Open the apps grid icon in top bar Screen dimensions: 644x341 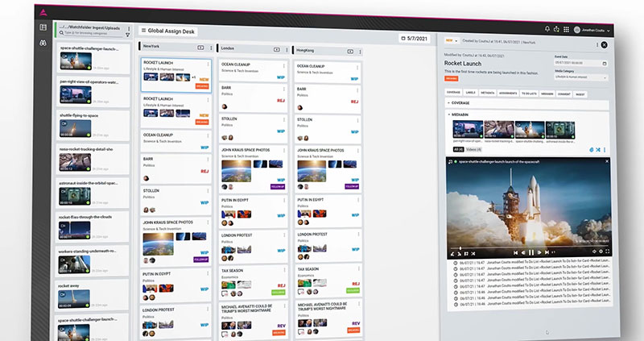pos(567,30)
